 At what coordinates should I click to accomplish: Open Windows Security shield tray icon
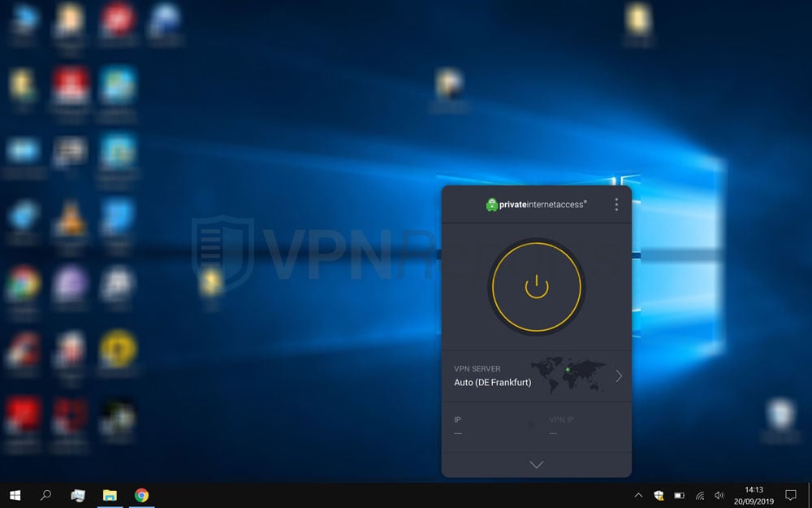(x=659, y=495)
